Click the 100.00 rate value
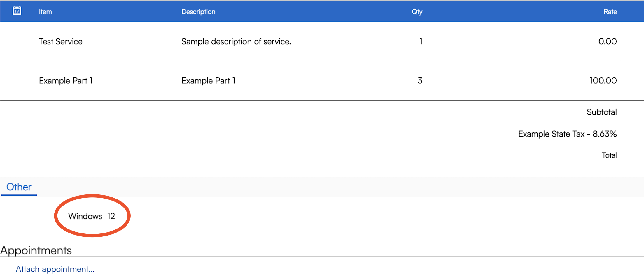This screenshot has width=644, height=276. 603,80
